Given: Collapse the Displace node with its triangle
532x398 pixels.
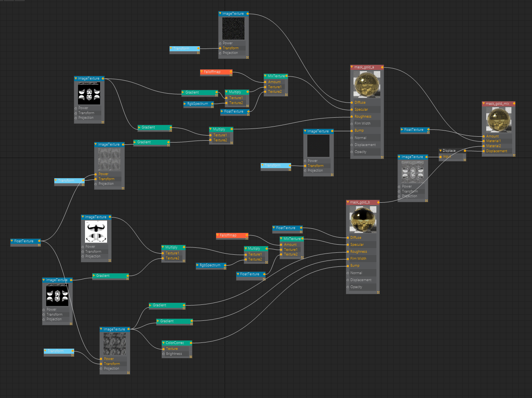Looking at the screenshot, I should point(440,151).
